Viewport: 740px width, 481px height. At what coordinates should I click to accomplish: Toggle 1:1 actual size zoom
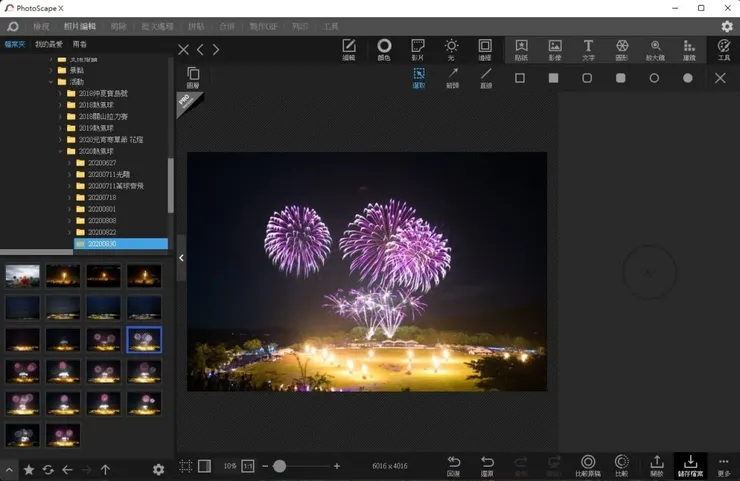click(x=248, y=466)
